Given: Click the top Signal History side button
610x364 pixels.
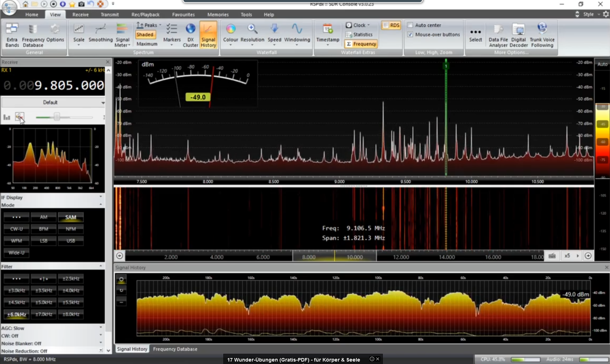Looking at the screenshot, I should click(x=121, y=280).
